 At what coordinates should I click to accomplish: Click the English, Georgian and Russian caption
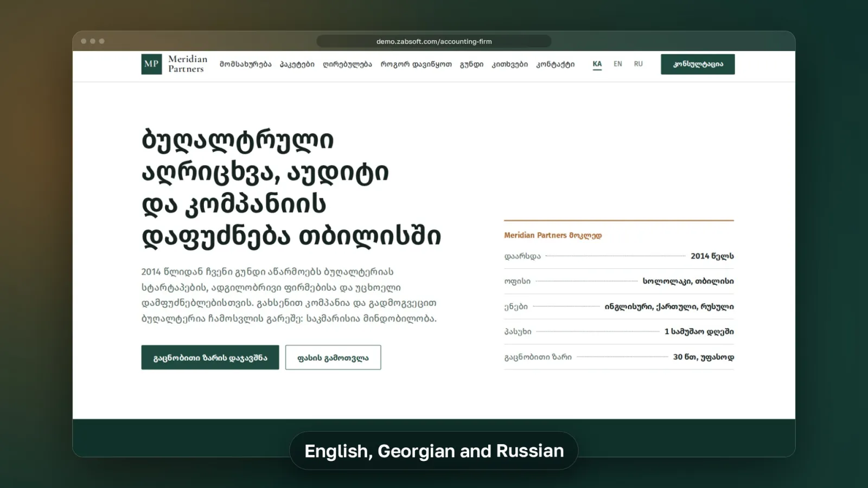(x=434, y=451)
